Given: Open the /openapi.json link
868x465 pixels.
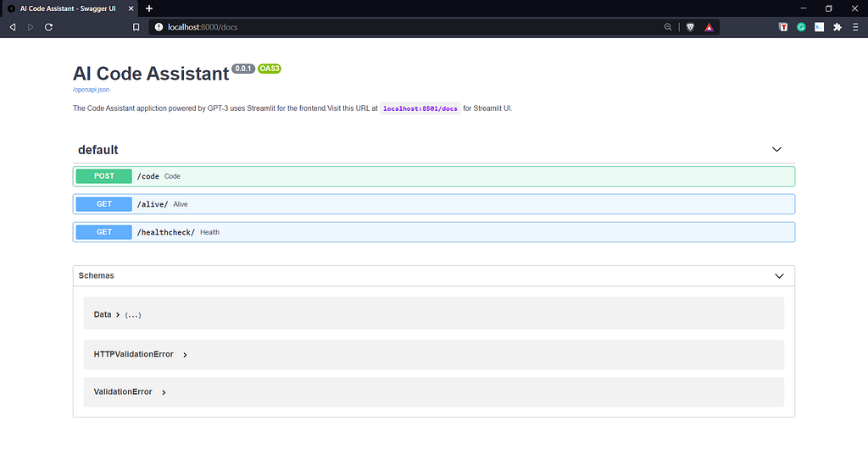Looking at the screenshot, I should [x=92, y=90].
